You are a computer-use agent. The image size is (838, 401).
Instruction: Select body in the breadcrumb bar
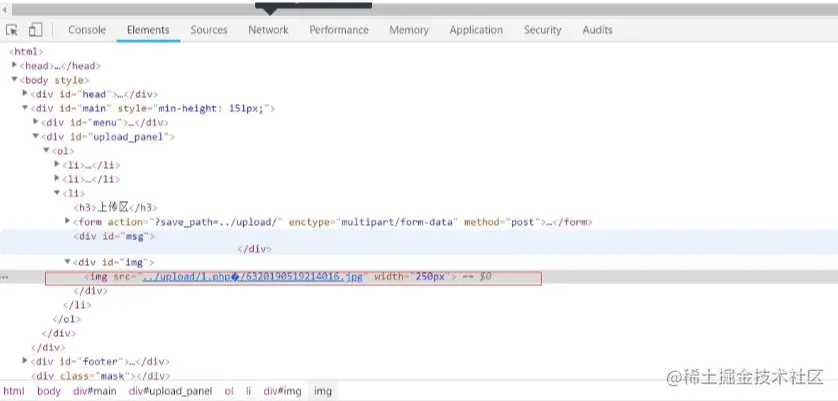[x=49, y=391]
